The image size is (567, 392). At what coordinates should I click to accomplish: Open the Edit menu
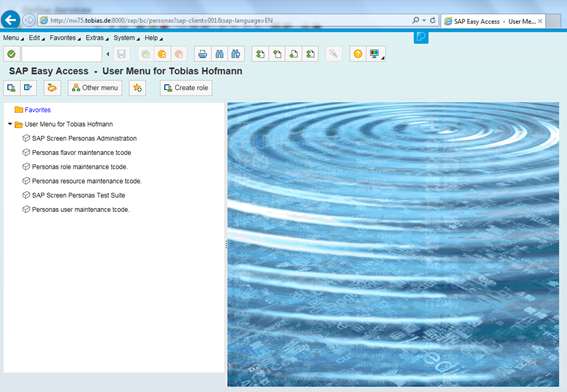click(x=37, y=38)
